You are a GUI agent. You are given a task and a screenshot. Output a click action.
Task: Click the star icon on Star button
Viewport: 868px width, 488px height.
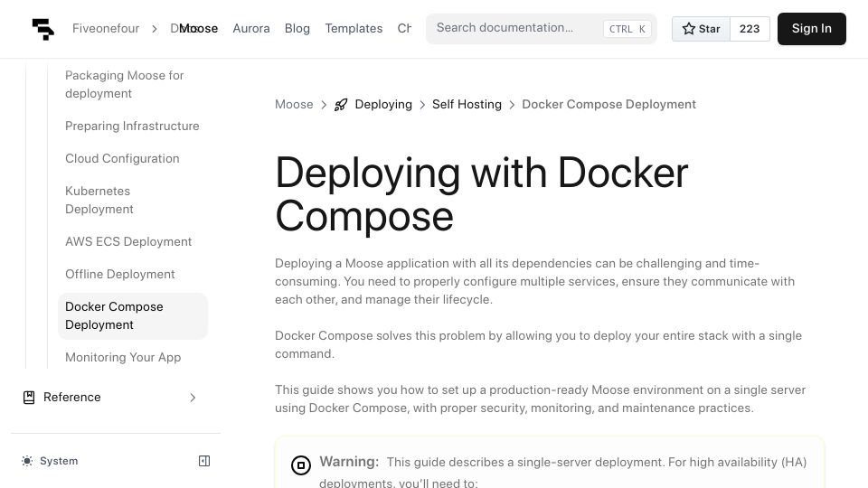(x=688, y=29)
